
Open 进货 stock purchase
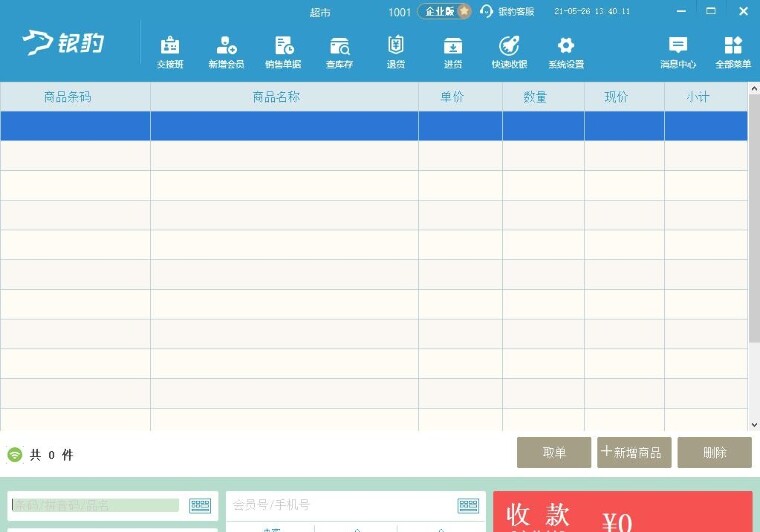click(453, 52)
